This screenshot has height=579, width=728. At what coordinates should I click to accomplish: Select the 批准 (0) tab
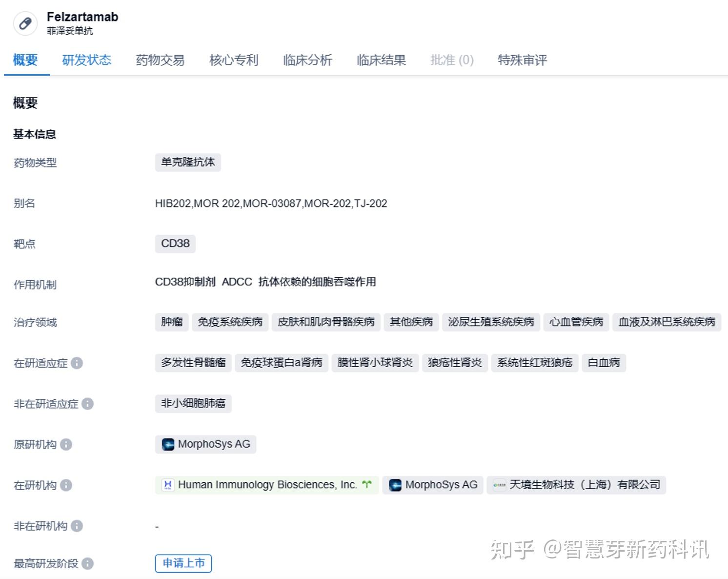pos(452,60)
